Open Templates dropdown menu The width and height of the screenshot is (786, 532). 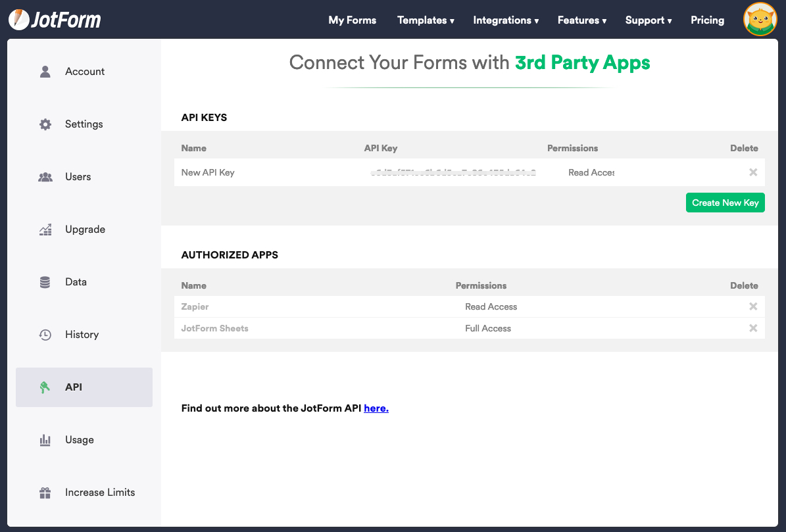(x=426, y=20)
